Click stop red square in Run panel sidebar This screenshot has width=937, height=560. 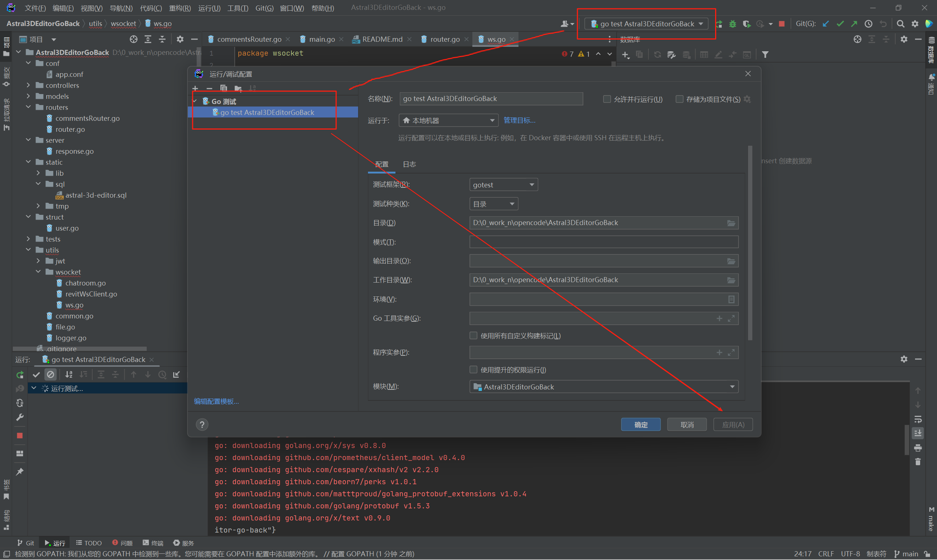(x=20, y=436)
